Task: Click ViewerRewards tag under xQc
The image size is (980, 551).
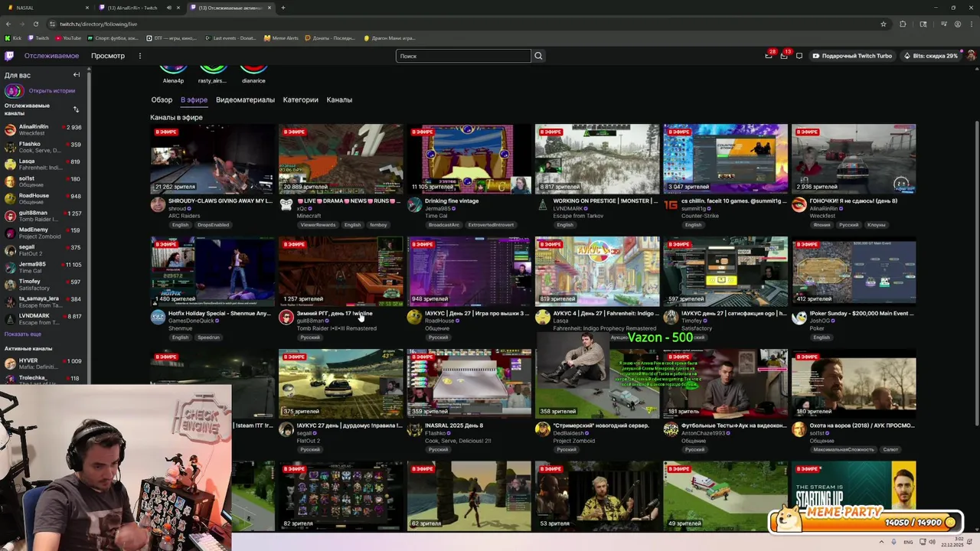Action: coord(318,225)
